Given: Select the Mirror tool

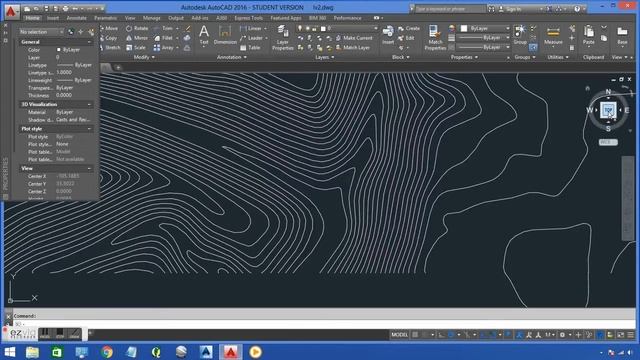Looking at the screenshot, I should point(137,38).
